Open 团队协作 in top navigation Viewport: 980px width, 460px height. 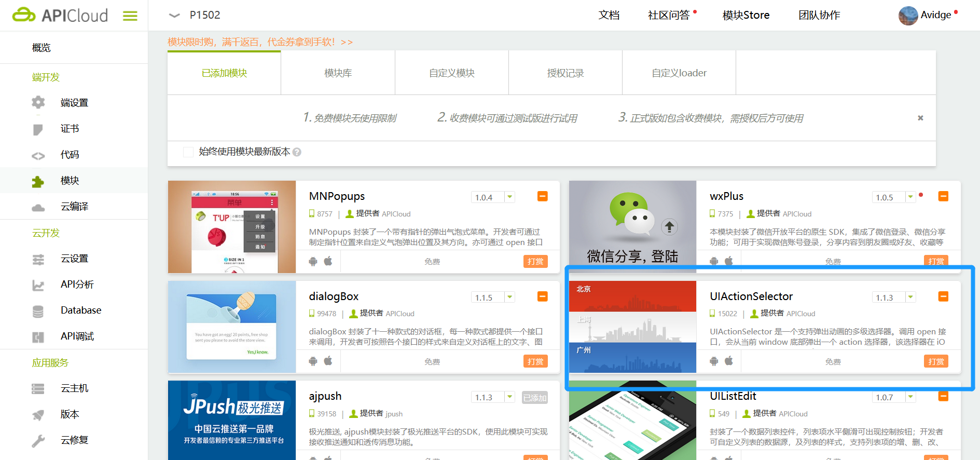pyautogui.click(x=819, y=15)
